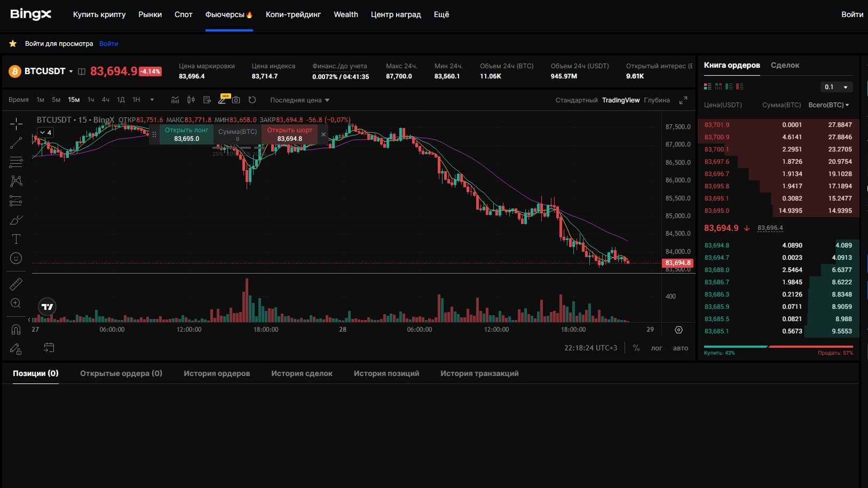Select the text annotation tool
The width and height of the screenshot is (868, 488).
pyautogui.click(x=16, y=239)
